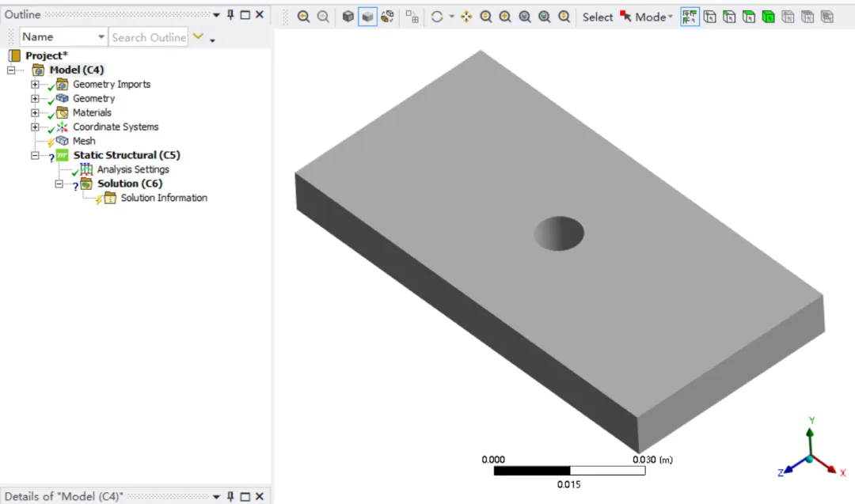Screen dimensions: 855x504
Task: Click the Solution Information icon
Action: click(110, 198)
